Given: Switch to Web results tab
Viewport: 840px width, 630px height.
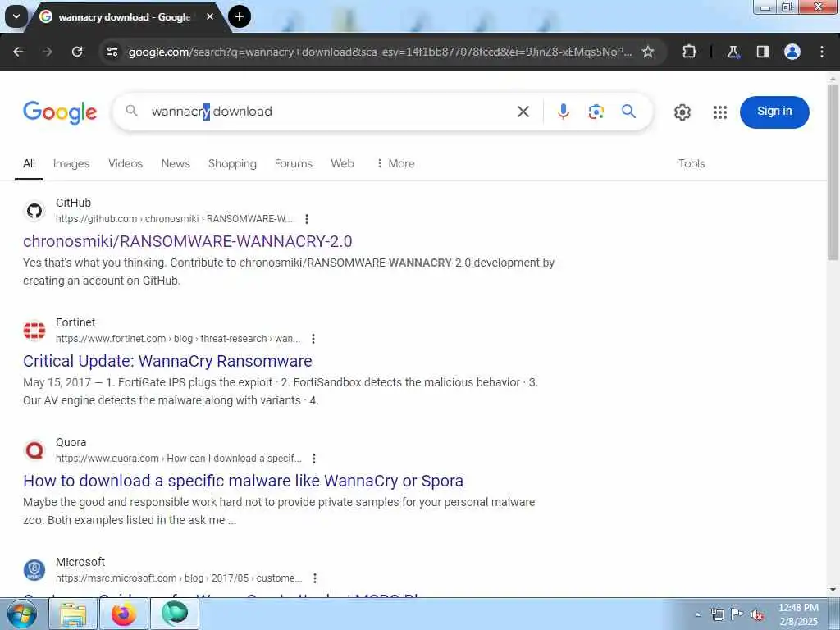Looking at the screenshot, I should [342, 163].
